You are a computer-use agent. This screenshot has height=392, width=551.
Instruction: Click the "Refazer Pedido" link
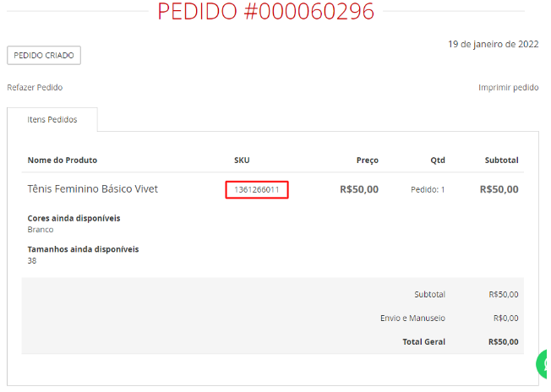tap(35, 87)
